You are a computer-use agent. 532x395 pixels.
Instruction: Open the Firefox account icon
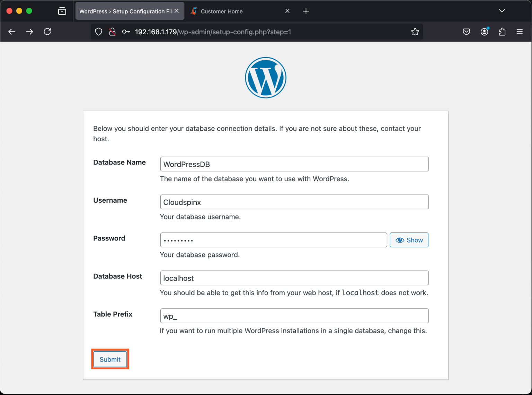[484, 32]
